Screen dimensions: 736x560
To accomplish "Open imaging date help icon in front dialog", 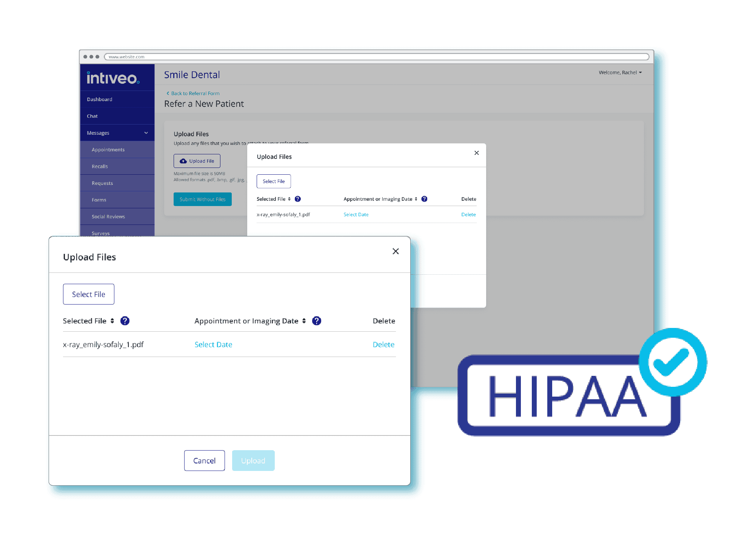I will click(317, 321).
